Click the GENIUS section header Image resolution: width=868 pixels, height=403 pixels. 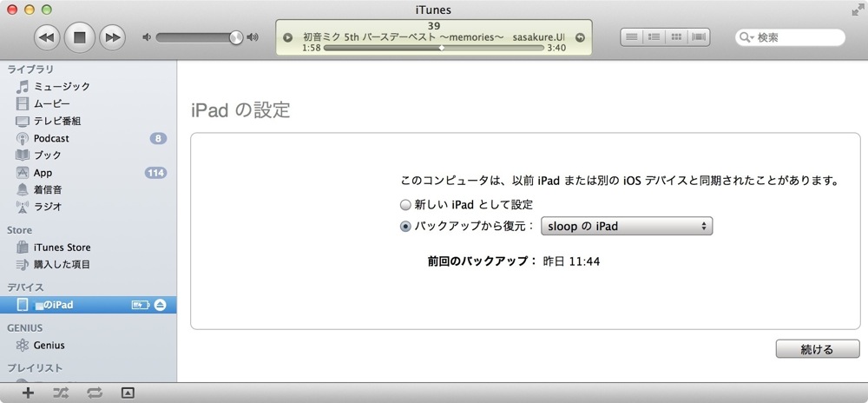[25, 327]
